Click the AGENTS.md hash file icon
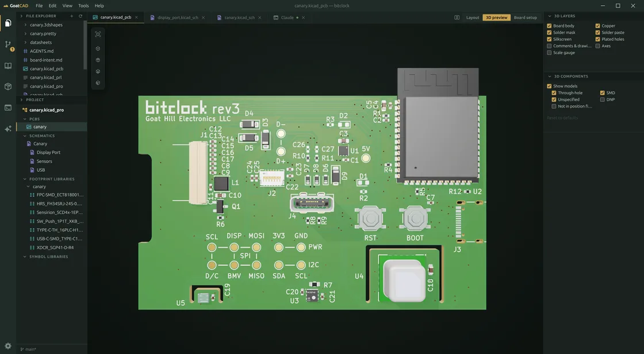 [x=25, y=51]
